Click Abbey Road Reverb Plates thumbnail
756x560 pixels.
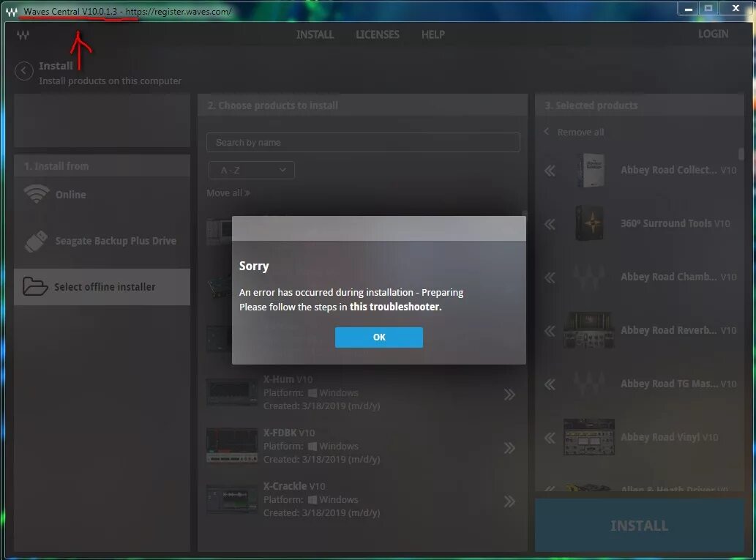tap(588, 330)
